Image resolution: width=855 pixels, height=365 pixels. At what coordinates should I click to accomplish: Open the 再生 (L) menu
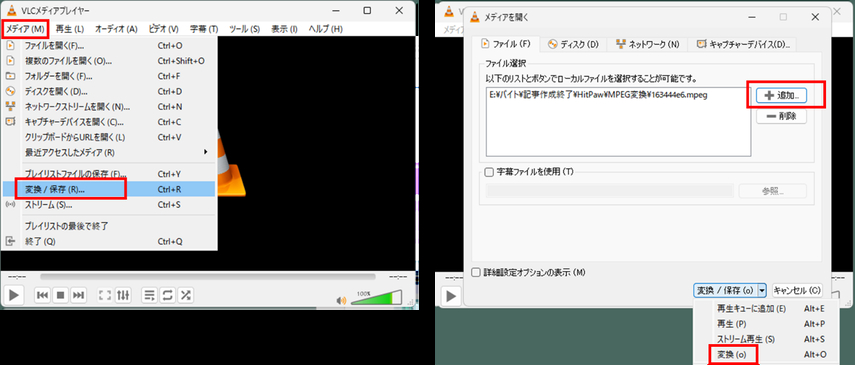pos(70,28)
